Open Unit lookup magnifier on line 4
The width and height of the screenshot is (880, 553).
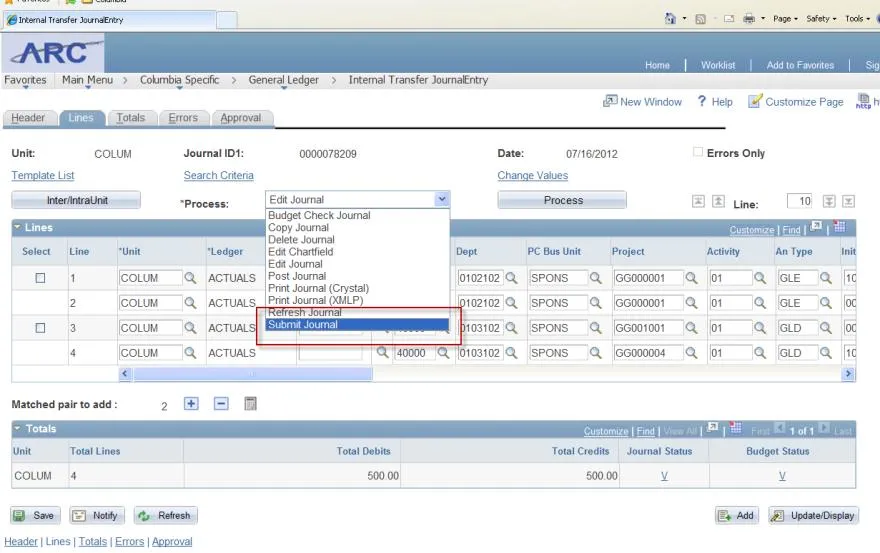[190, 353]
